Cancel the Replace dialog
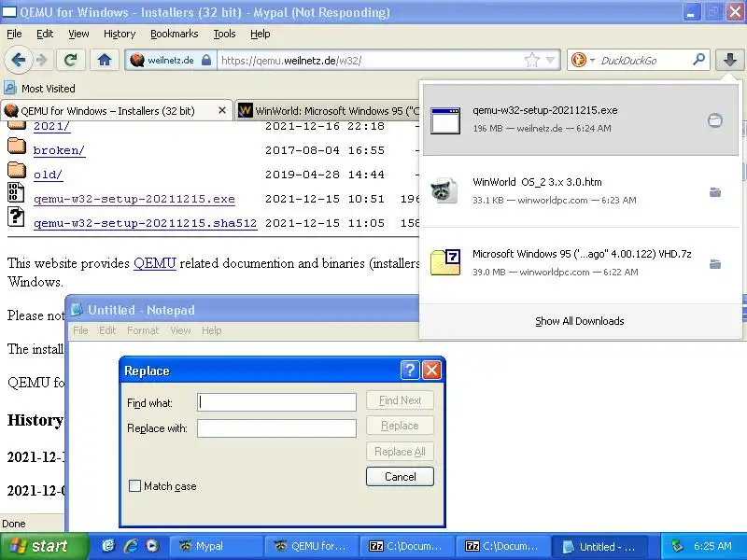Image resolution: width=747 pixels, height=560 pixels. [x=401, y=477]
